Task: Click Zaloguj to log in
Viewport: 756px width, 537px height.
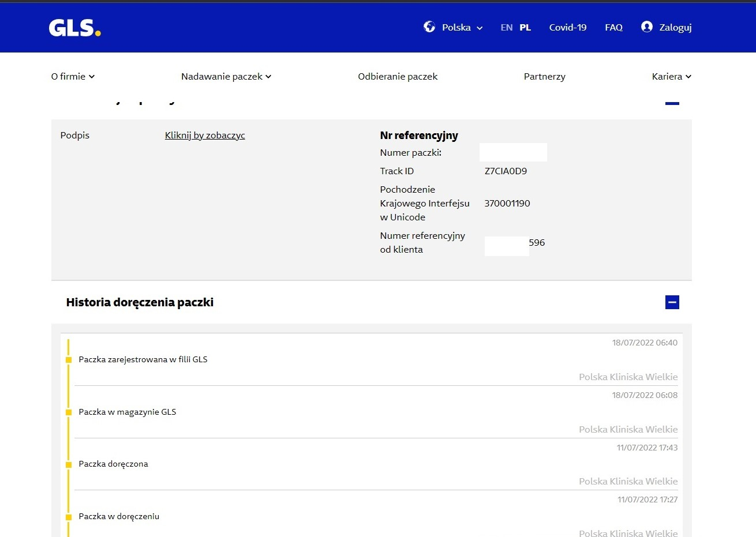Action: tap(676, 27)
